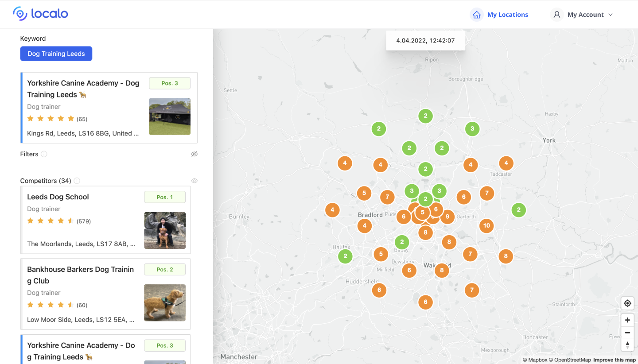Click the Competitors info icon
638x364 pixels.
(77, 181)
